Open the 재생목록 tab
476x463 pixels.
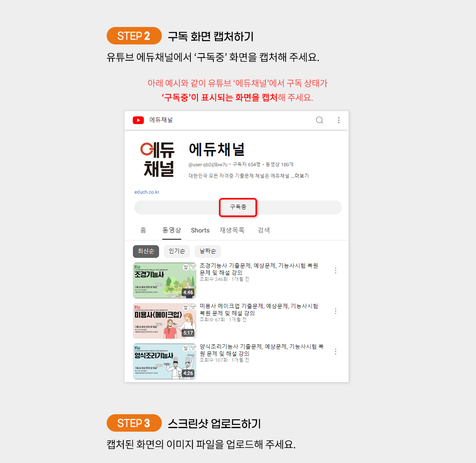point(232,230)
